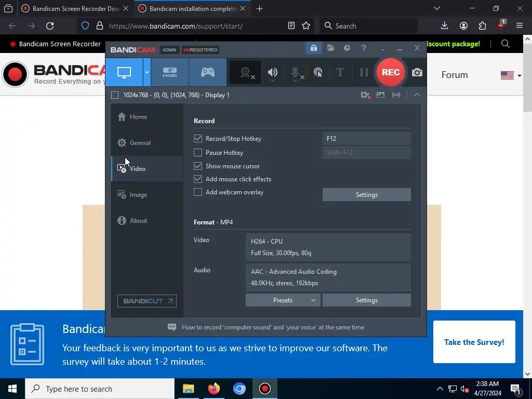Open language flag dropdown on website

pos(511,75)
